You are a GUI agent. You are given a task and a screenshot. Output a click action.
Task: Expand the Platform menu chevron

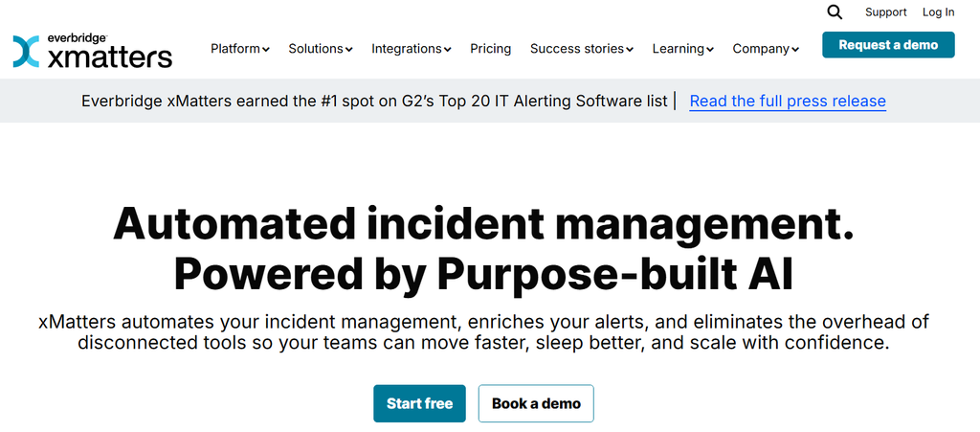click(266, 50)
